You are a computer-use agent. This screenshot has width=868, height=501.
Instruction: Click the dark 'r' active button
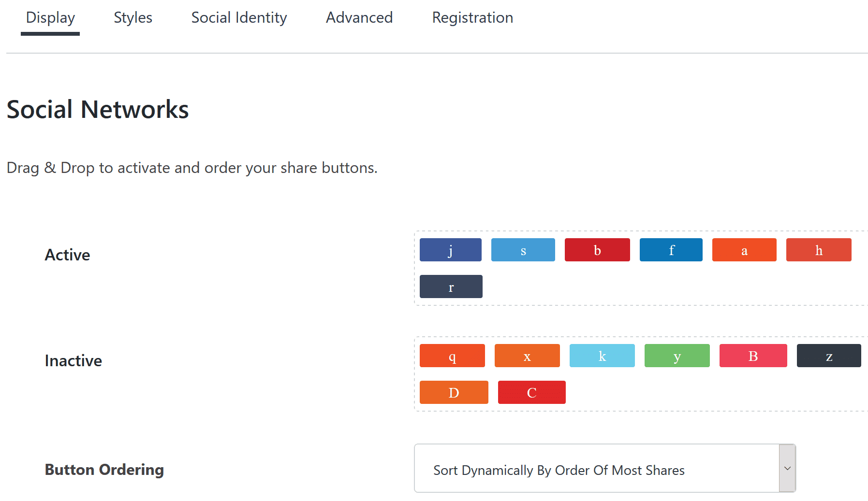[x=451, y=286]
